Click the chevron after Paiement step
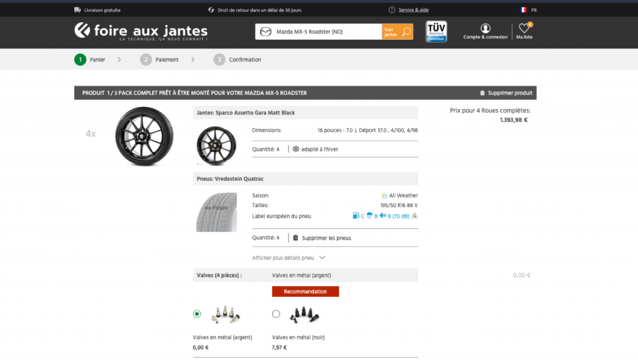The width and height of the screenshot is (638, 364). [193, 60]
